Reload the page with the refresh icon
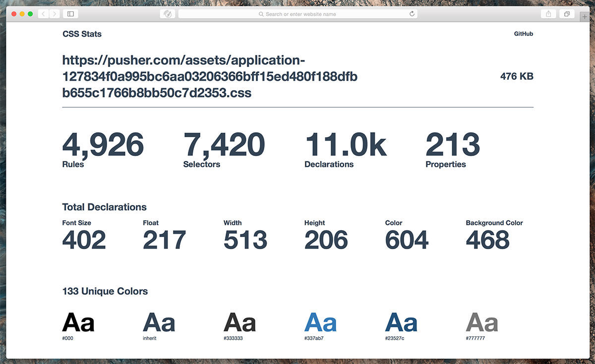Image resolution: width=595 pixels, height=364 pixels. click(412, 14)
